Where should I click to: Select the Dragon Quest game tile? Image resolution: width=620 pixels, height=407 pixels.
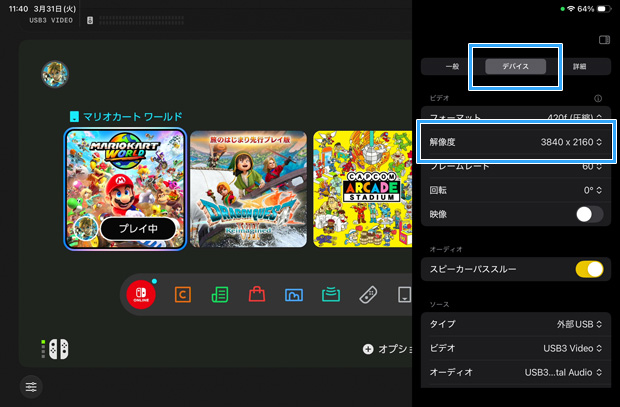click(x=247, y=189)
